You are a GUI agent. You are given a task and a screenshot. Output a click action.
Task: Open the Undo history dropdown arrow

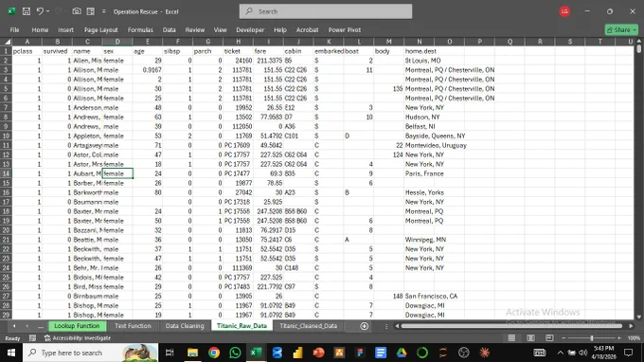coord(47,11)
